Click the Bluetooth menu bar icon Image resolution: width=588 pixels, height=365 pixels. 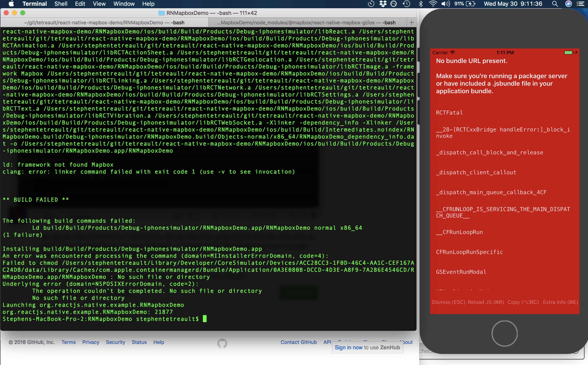coord(421,4)
